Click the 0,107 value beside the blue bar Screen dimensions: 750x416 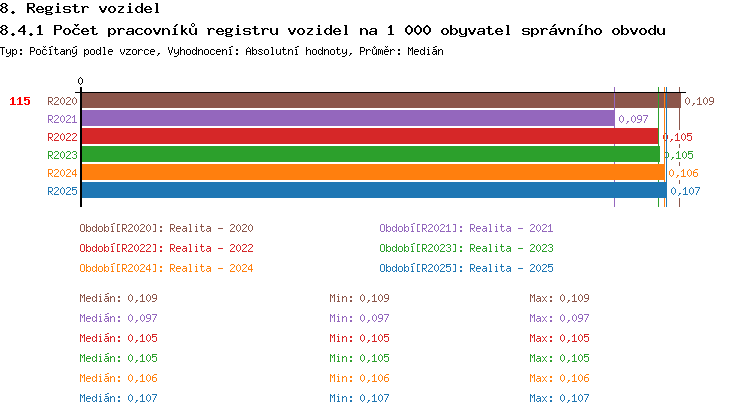685,191
